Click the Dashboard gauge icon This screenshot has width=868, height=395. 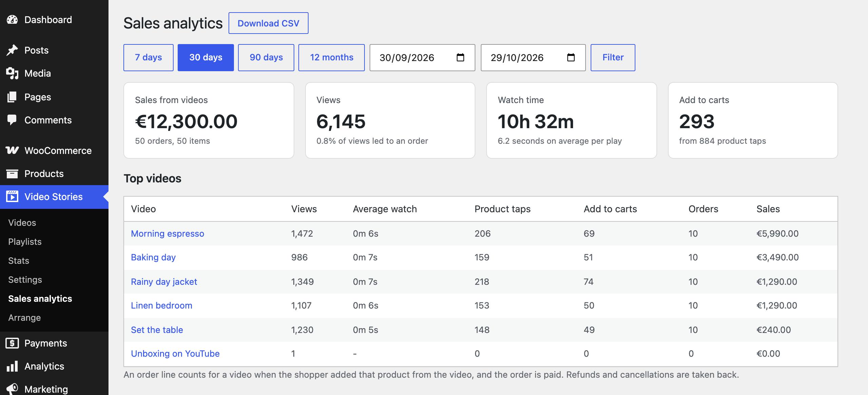coord(12,20)
